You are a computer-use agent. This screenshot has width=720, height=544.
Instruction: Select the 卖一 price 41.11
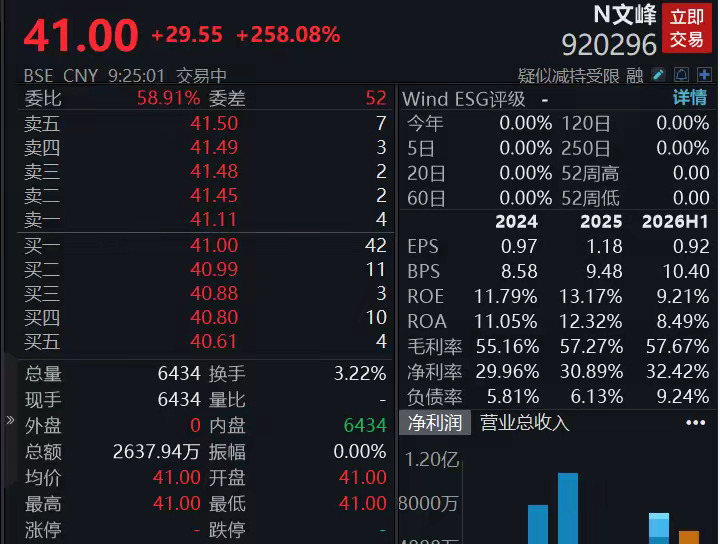(214, 219)
